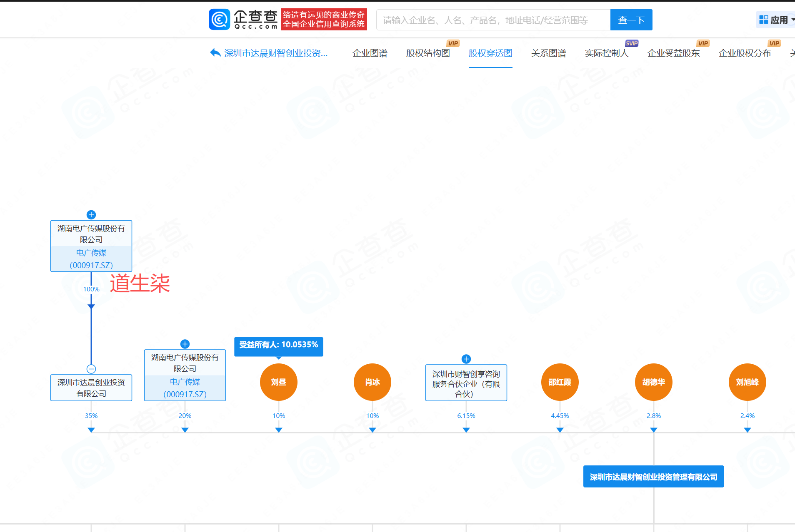Switch to 实际控制人 tab
Image resolution: width=795 pixels, height=532 pixels.
click(x=606, y=53)
